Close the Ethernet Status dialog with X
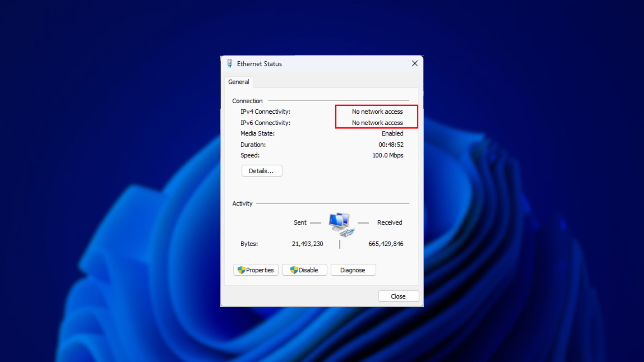 415,63
